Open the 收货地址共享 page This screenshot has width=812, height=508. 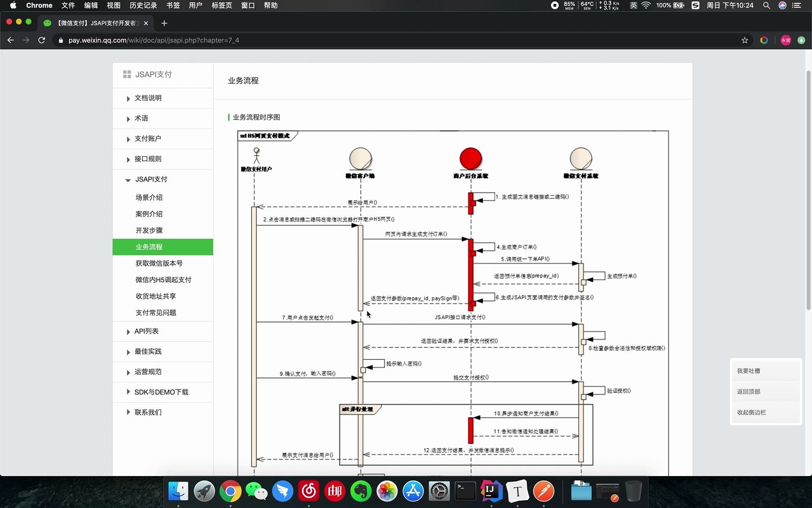coord(156,296)
